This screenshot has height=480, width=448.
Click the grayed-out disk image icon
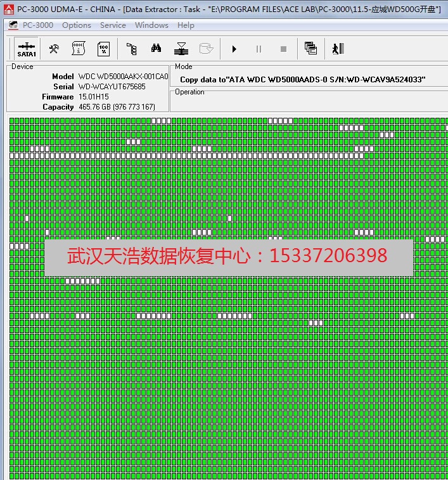pos(206,49)
